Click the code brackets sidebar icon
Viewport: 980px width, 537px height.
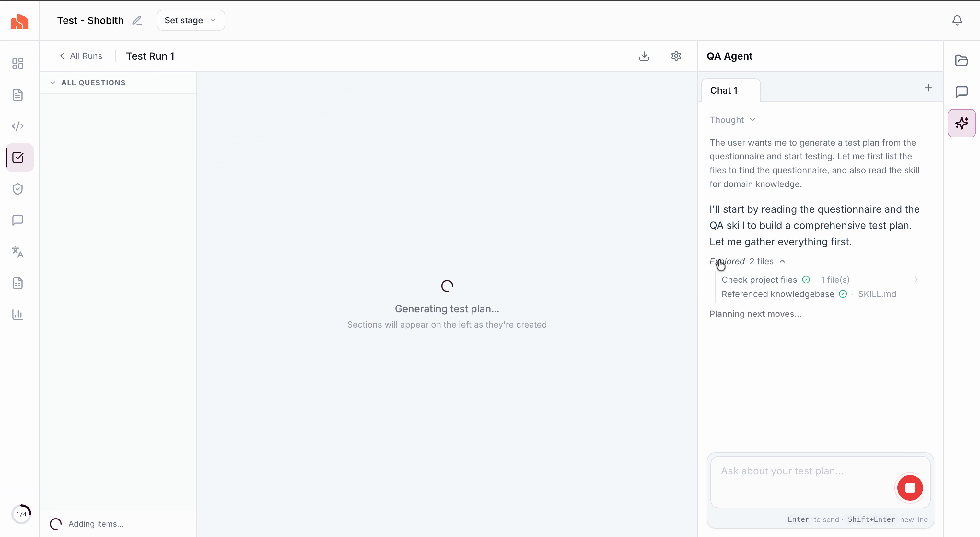17,126
